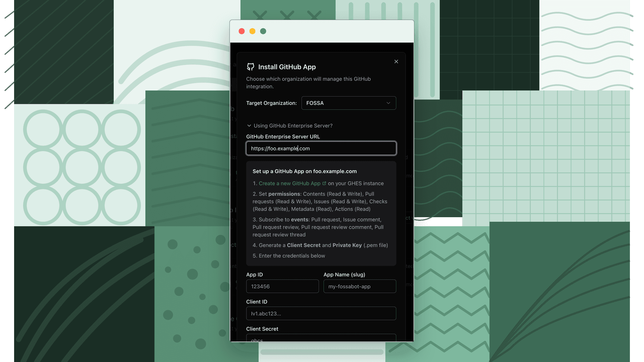Focus the App ID input field
The image size is (644, 362).
tap(282, 286)
